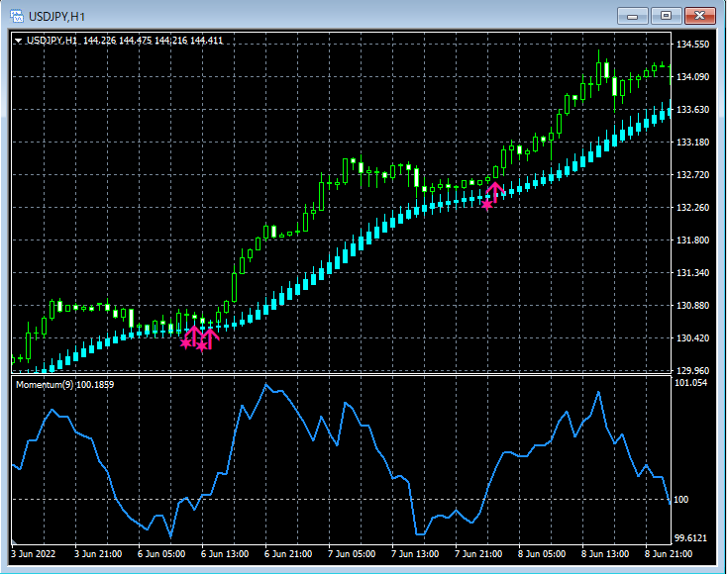This screenshot has width=728, height=574.
Task: Click the 99.6121 Momentum scale value
Action: tap(691, 538)
